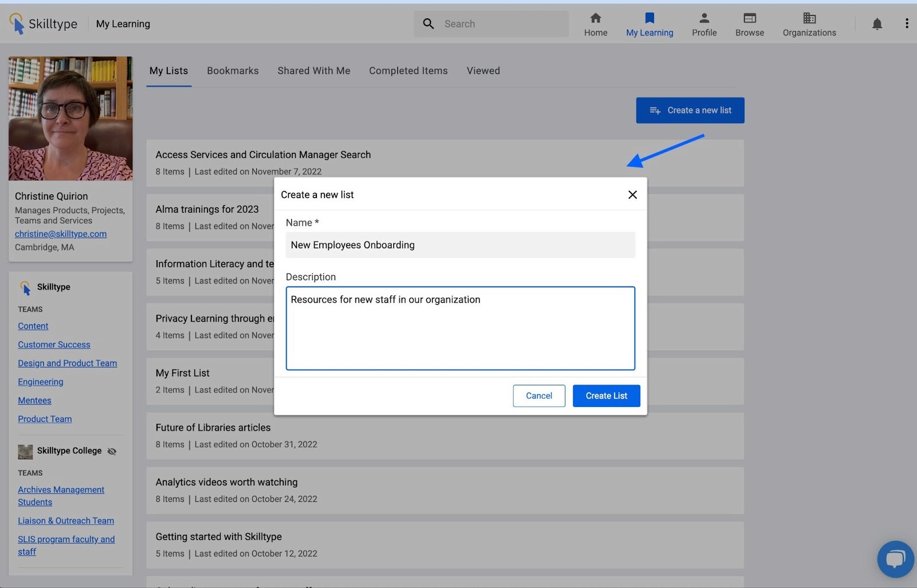Open the Browse icon in navigation
The image size is (917, 588).
[750, 18]
